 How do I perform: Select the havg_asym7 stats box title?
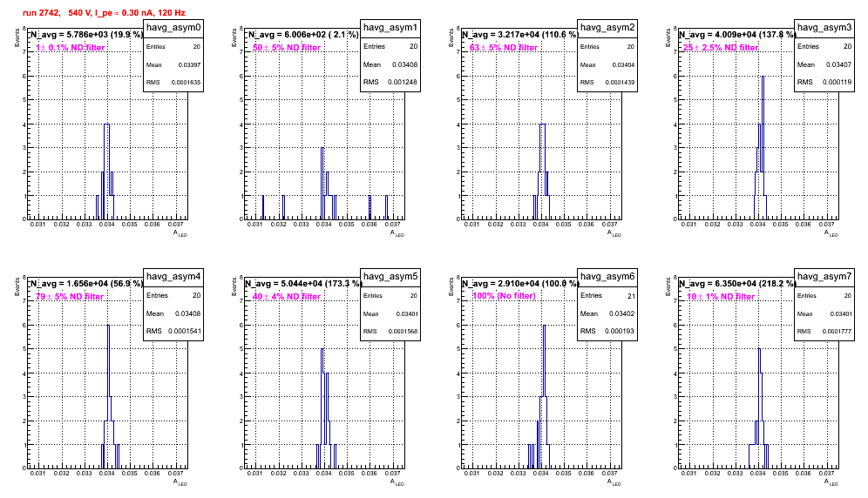824,277
